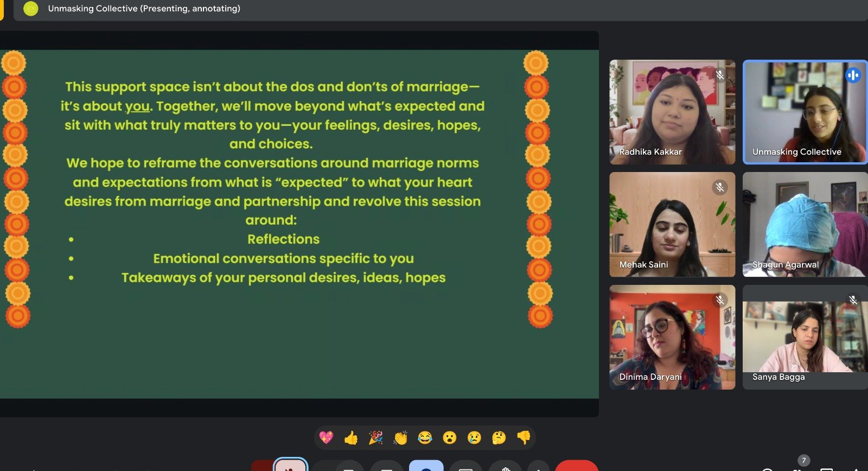React with the thumbs up emoji

(x=350, y=437)
